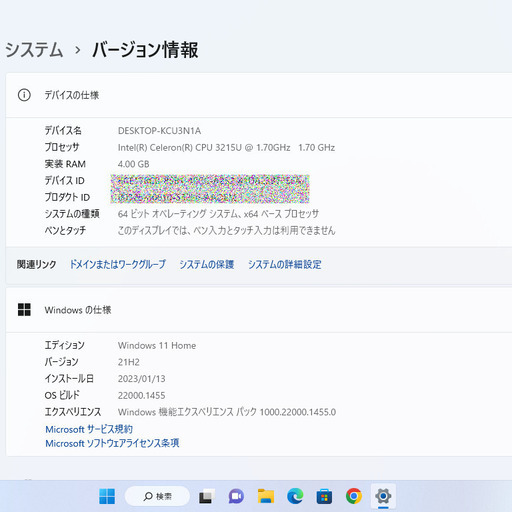This screenshot has width=512, height=512.
Task: Click the バージョン情報 page title
Action: click(145, 50)
